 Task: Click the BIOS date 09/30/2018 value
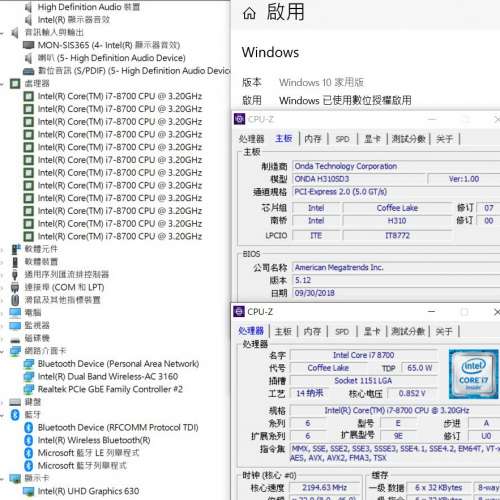pyautogui.click(x=396, y=293)
